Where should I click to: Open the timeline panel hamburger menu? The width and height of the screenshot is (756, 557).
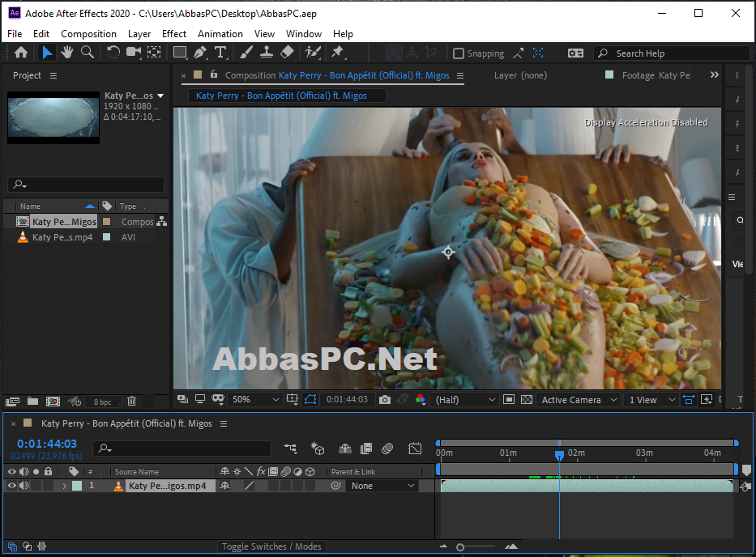coord(224,423)
